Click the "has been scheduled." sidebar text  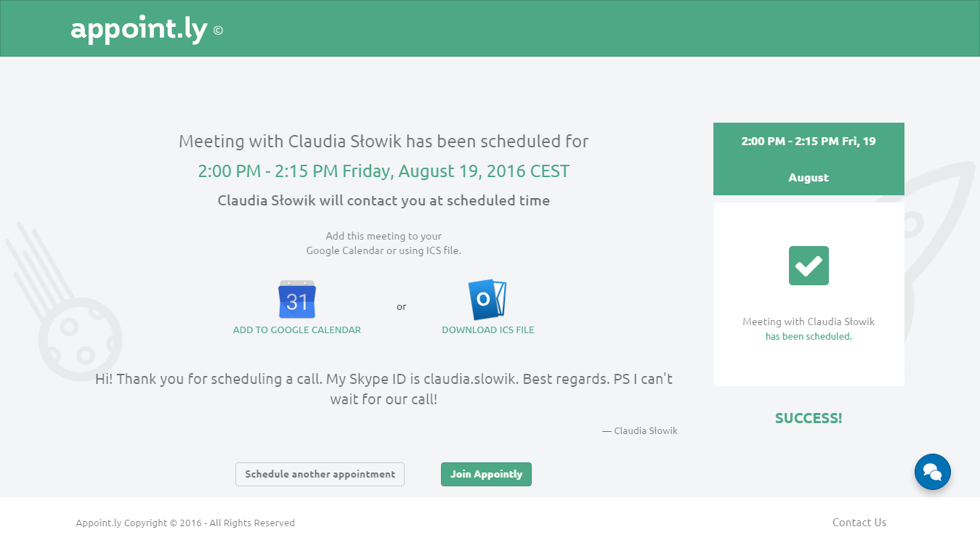(809, 337)
